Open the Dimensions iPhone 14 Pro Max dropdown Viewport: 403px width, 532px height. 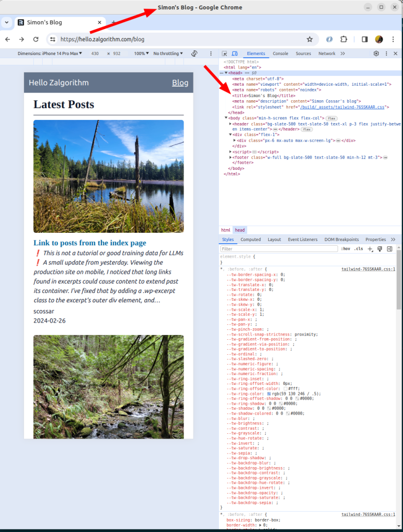coord(50,54)
